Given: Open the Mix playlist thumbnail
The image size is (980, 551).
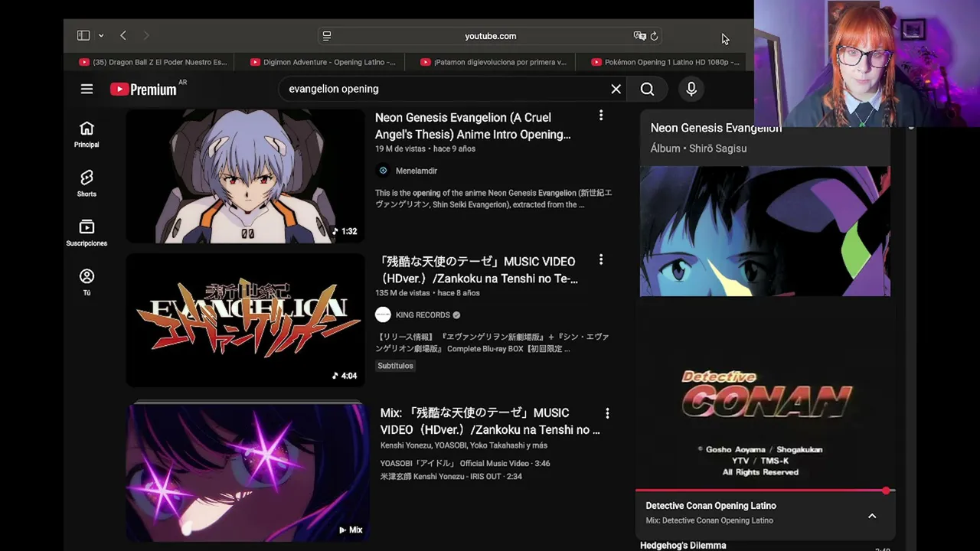Looking at the screenshot, I should [x=248, y=471].
